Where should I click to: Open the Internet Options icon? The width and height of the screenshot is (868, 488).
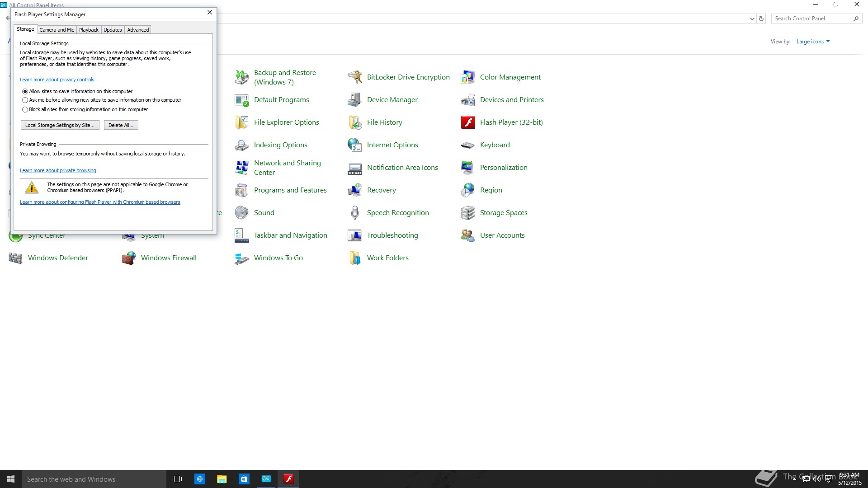[x=354, y=145]
